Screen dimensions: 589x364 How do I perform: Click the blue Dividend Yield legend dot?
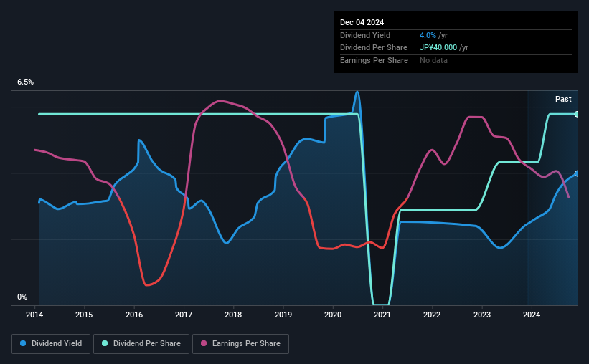pos(23,343)
